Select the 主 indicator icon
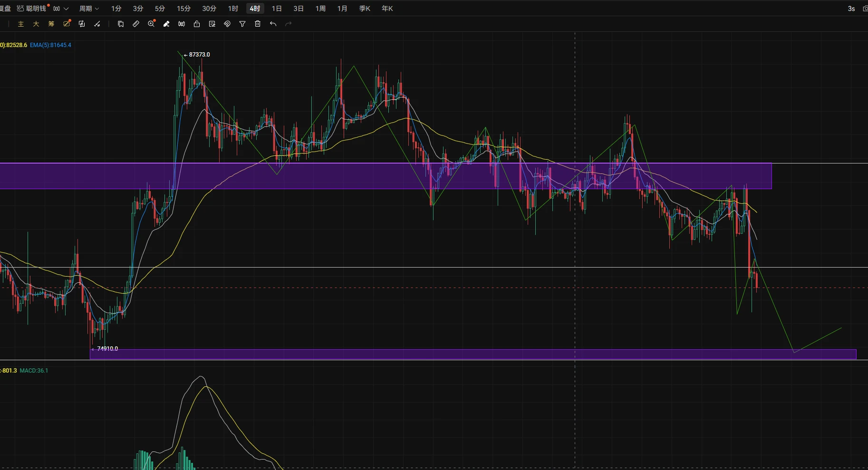The image size is (868, 470). pyautogui.click(x=21, y=24)
